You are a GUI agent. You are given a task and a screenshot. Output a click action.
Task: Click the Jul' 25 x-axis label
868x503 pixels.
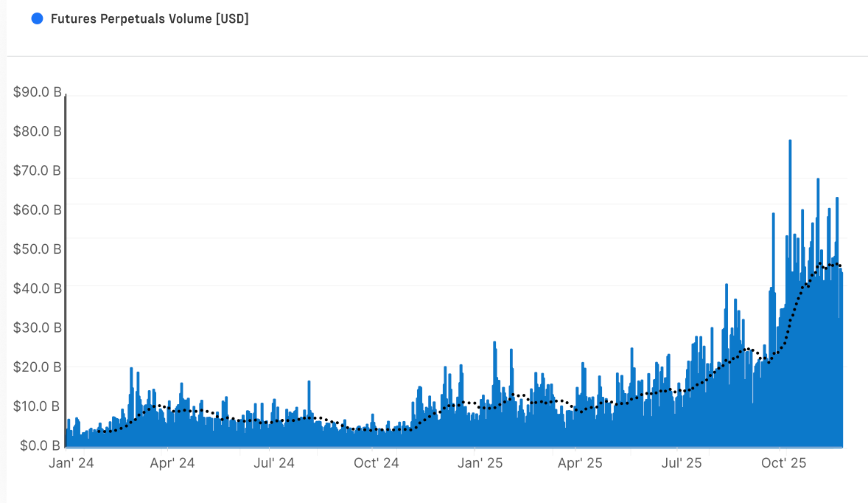[x=682, y=464]
